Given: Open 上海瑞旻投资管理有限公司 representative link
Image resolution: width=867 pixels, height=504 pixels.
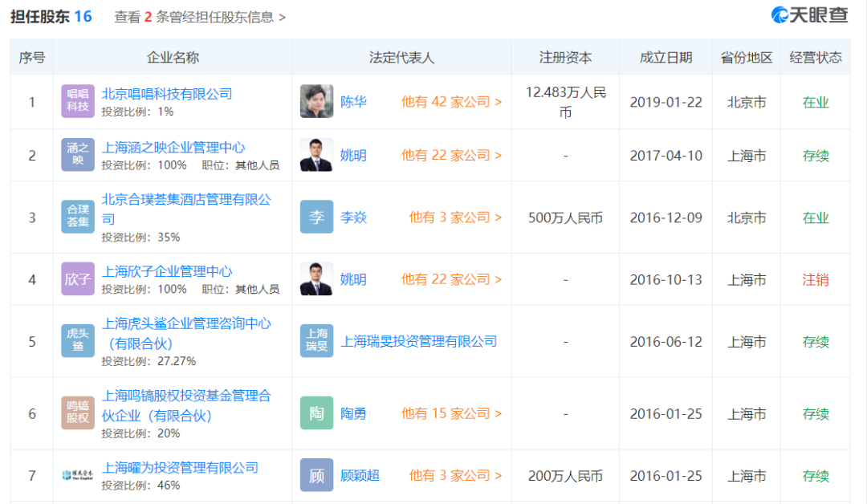Looking at the screenshot, I should pyautogui.click(x=418, y=342).
